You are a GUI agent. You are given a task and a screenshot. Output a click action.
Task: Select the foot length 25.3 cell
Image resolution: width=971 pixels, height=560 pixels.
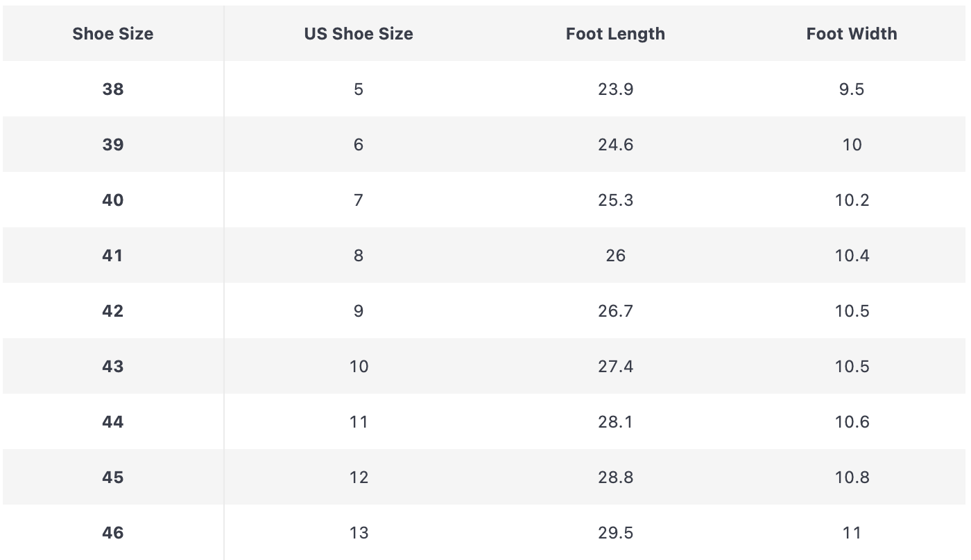pyautogui.click(x=615, y=200)
